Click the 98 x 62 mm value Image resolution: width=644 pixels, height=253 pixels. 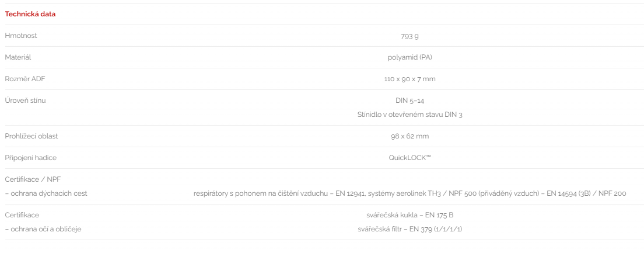pos(409,136)
